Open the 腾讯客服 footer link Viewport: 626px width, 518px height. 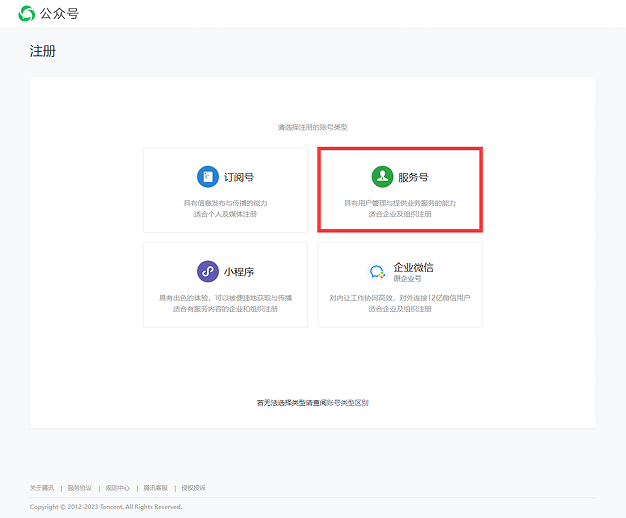pyautogui.click(x=156, y=488)
